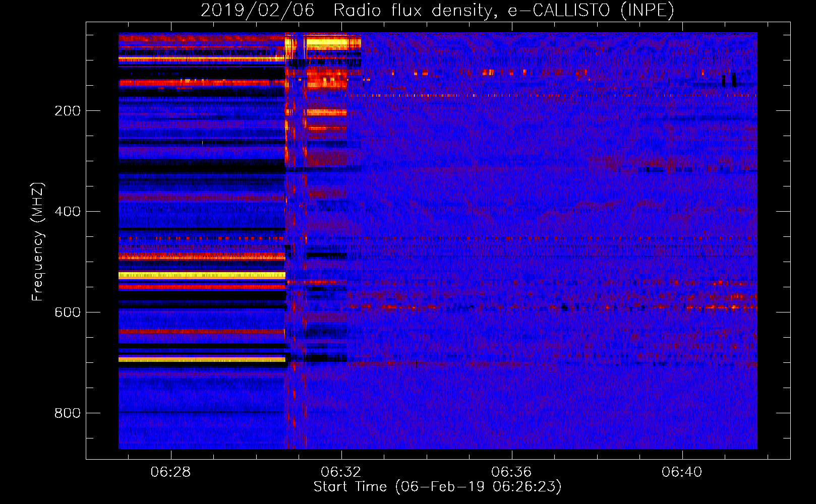The image size is (816, 504).
Task: Click the '06:32' time tick label
Action: (341, 472)
